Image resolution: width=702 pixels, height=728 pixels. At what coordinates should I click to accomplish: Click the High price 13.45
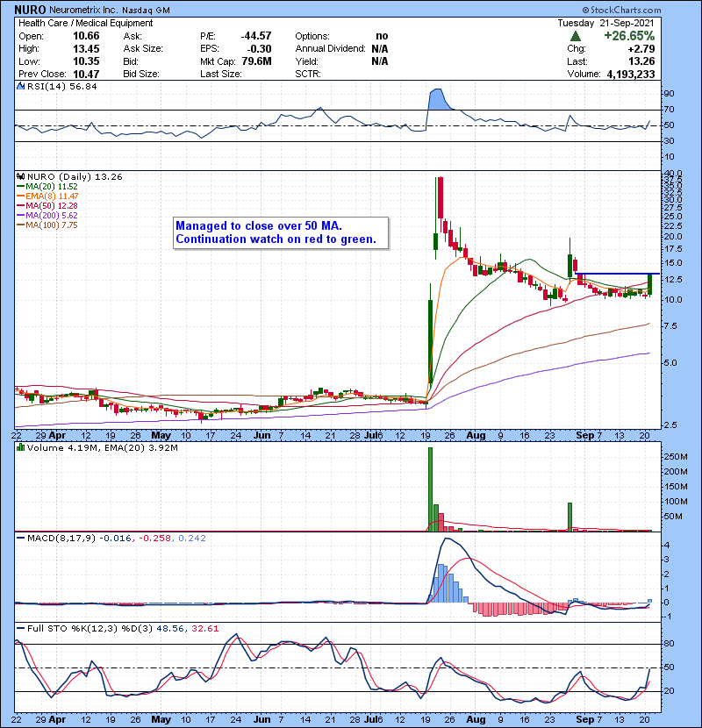pos(86,49)
